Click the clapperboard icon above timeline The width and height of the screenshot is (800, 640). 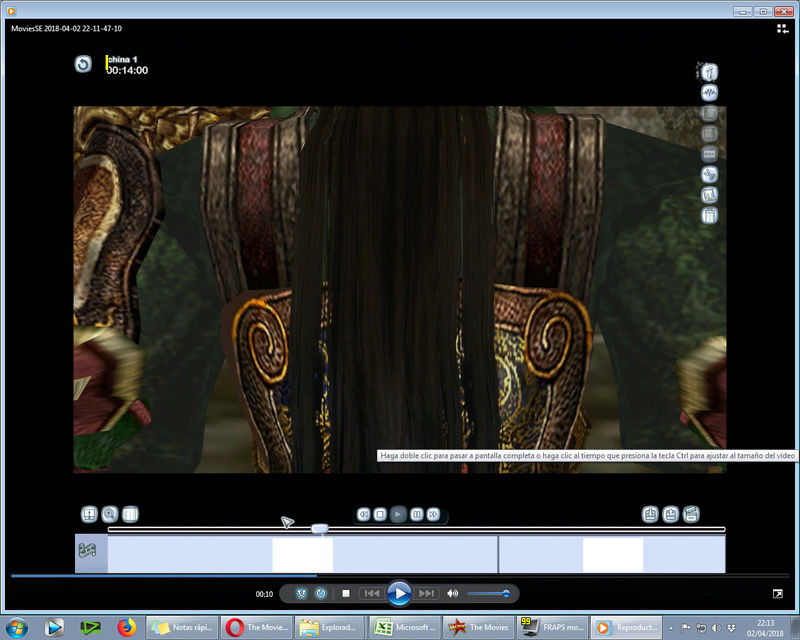click(691, 514)
